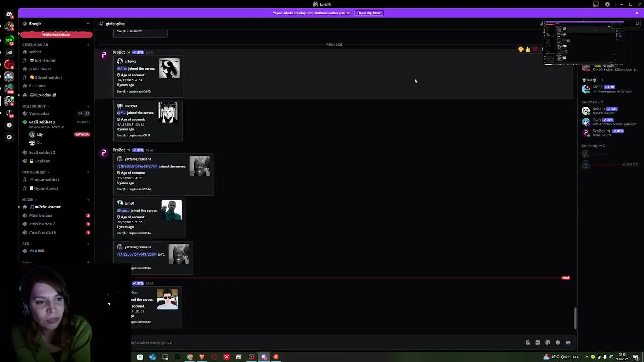The image size is (644, 362).
Task: Open the klip-odası channel
Action: coord(55,95)
